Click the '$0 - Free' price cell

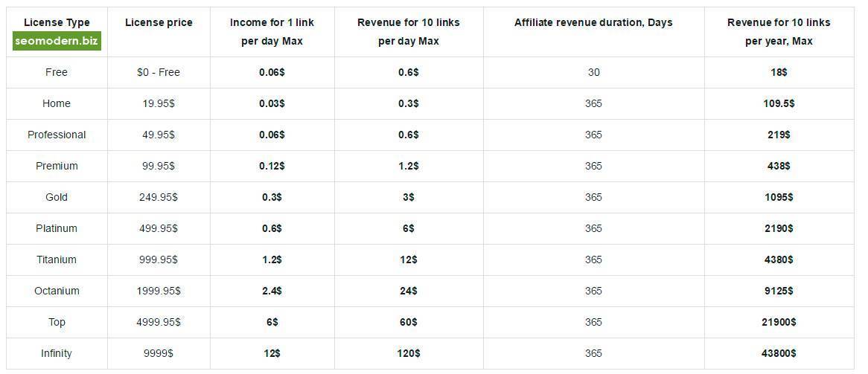[159, 72]
